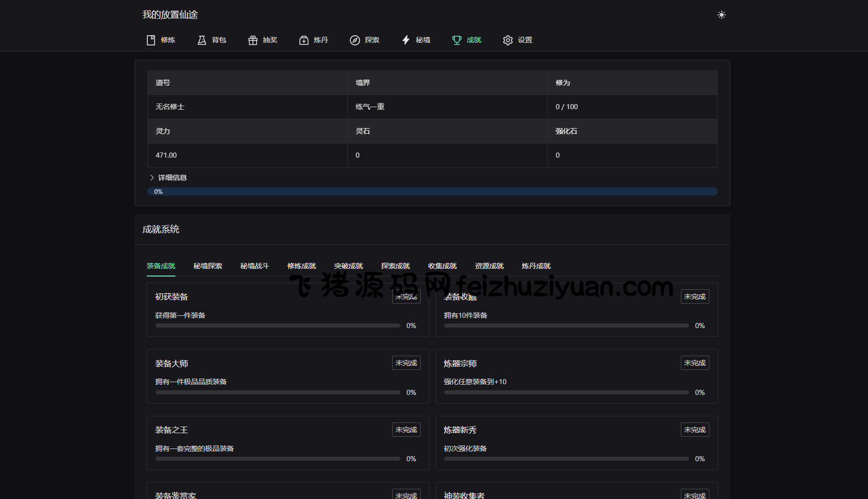Click the 修炼 cultivation nav icon
This screenshot has width=868, height=499.
tap(151, 40)
